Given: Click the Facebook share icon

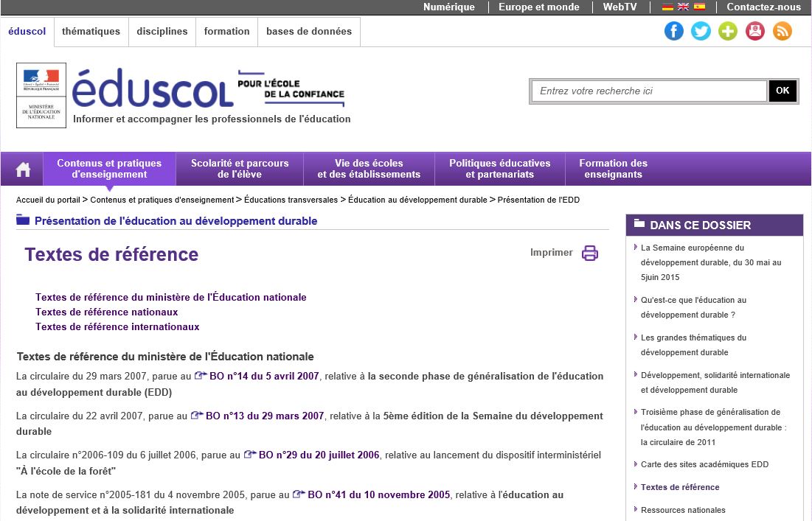Looking at the screenshot, I should tap(674, 31).
